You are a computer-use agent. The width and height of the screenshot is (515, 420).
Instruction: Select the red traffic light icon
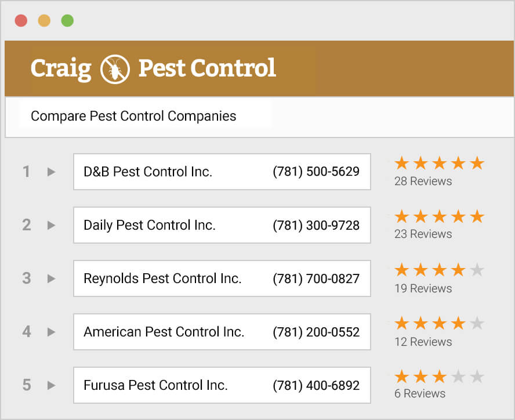pos(21,20)
